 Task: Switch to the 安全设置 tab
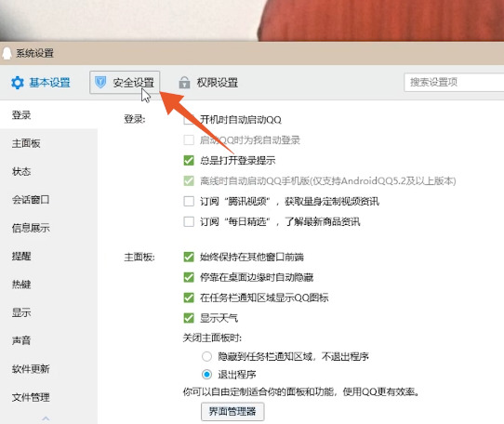[x=125, y=83]
